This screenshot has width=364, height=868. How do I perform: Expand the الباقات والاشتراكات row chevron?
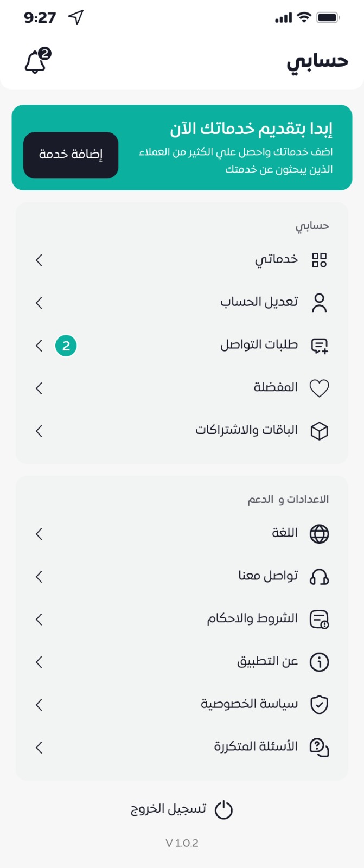(x=39, y=431)
